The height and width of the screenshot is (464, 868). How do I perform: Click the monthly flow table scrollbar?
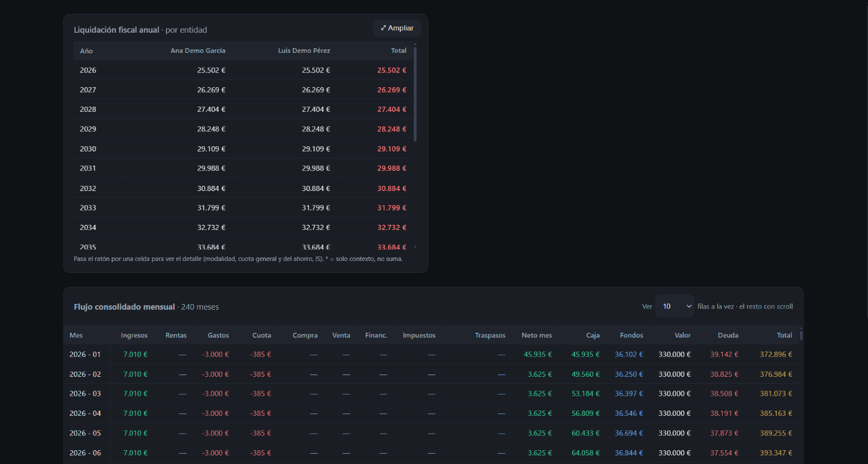tap(801, 336)
